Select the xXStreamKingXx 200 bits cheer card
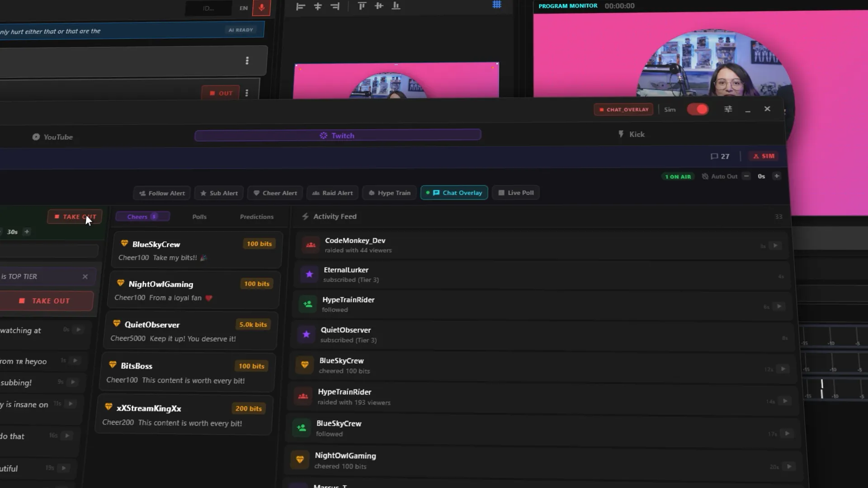This screenshot has height=488, width=868. pyautogui.click(x=184, y=415)
